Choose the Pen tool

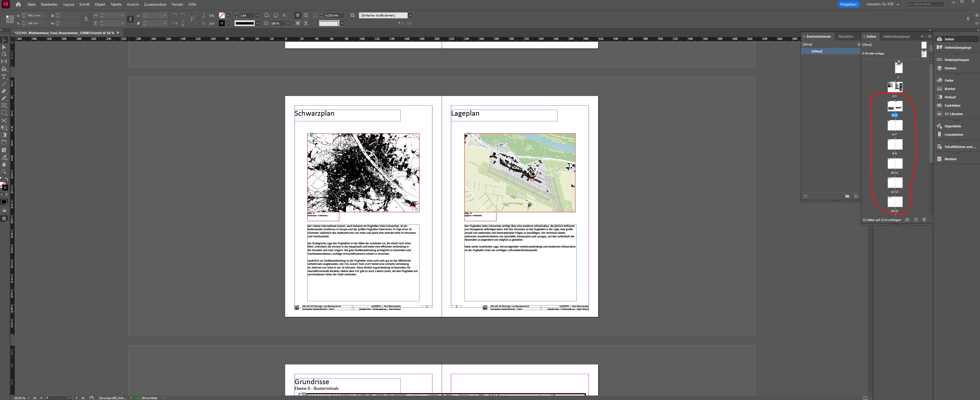point(4,91)
